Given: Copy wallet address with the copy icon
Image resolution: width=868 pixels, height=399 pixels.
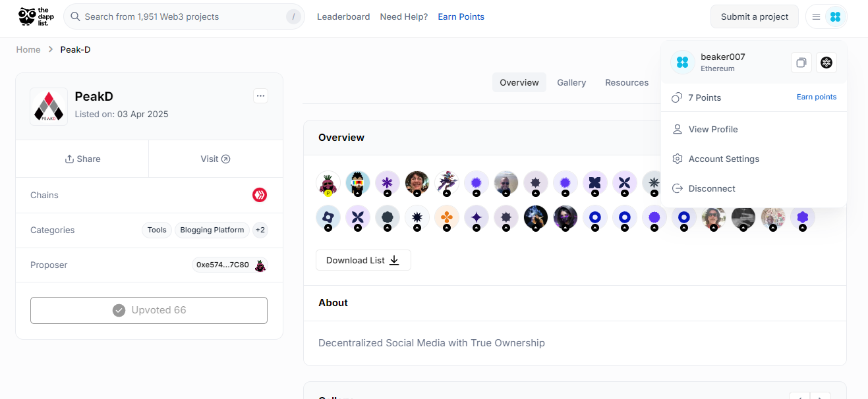Looking at the screenshot, I should click(x=801, y=63).
